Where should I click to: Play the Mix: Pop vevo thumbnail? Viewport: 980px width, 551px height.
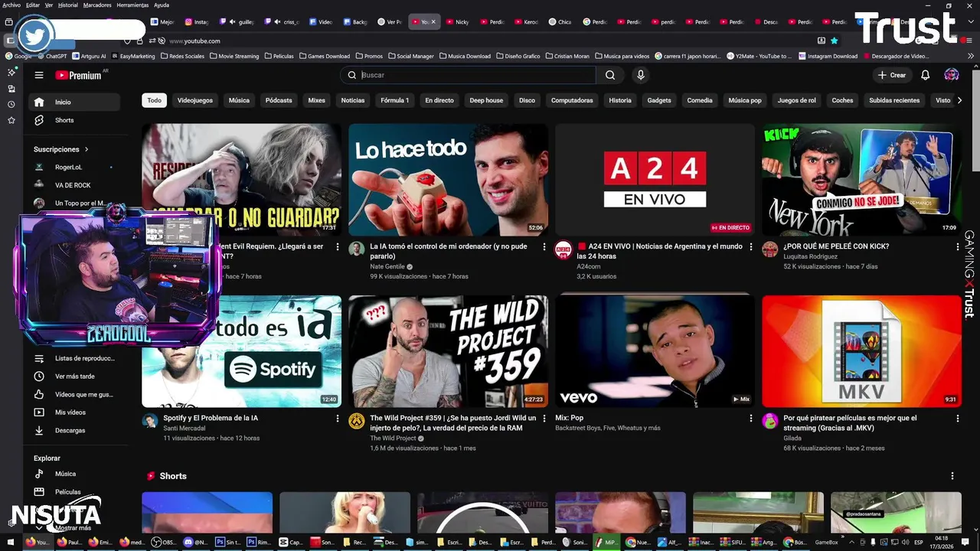point(655,351)
